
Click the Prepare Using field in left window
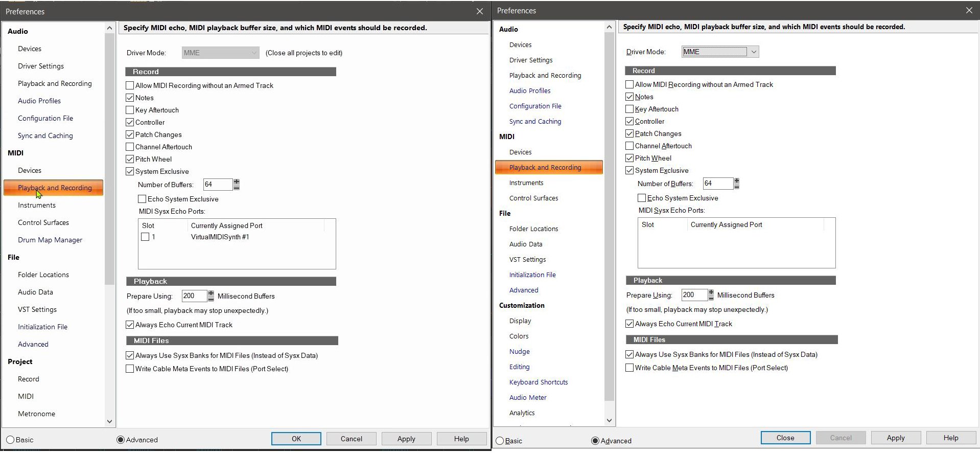pos(194,296)
